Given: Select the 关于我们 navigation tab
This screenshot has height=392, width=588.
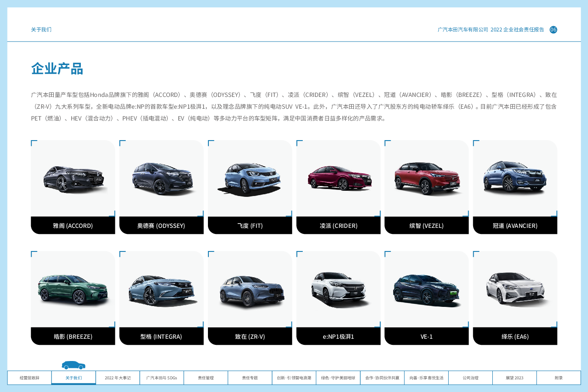Looking at the screenshot, I should pyautogui.click(x=73, y=378).
